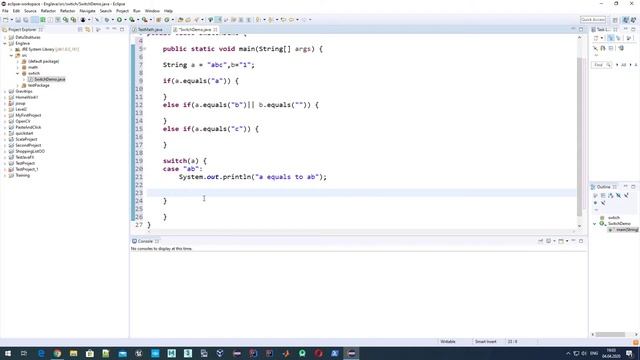This screenshot has height=360, width=640.
Task: Open the File menu
Action: [5, 11]
